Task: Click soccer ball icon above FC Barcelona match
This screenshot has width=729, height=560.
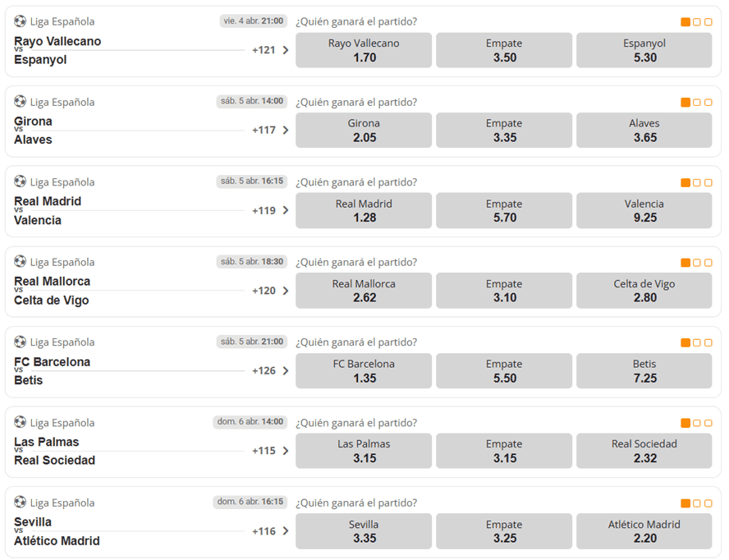Action: click(21, 342)
